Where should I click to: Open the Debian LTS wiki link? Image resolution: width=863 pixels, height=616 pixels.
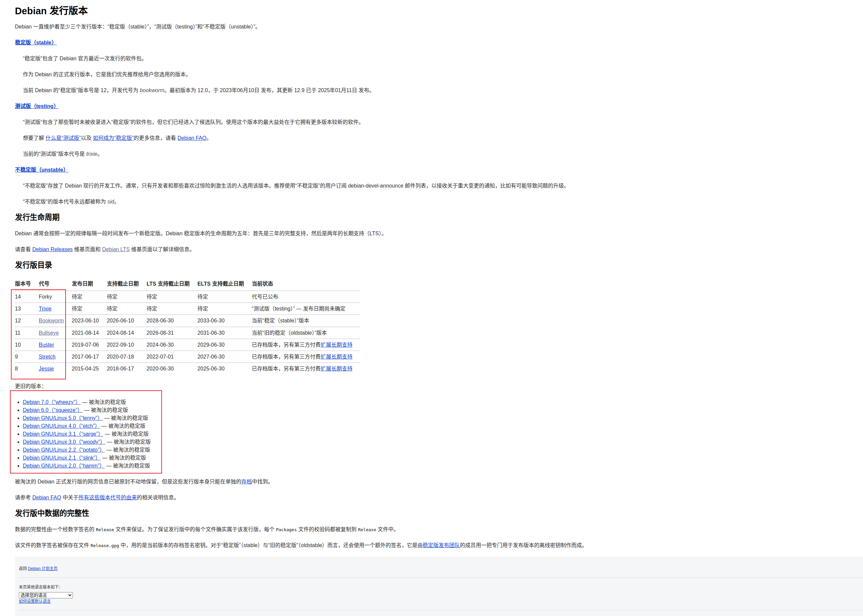point(116,249)
